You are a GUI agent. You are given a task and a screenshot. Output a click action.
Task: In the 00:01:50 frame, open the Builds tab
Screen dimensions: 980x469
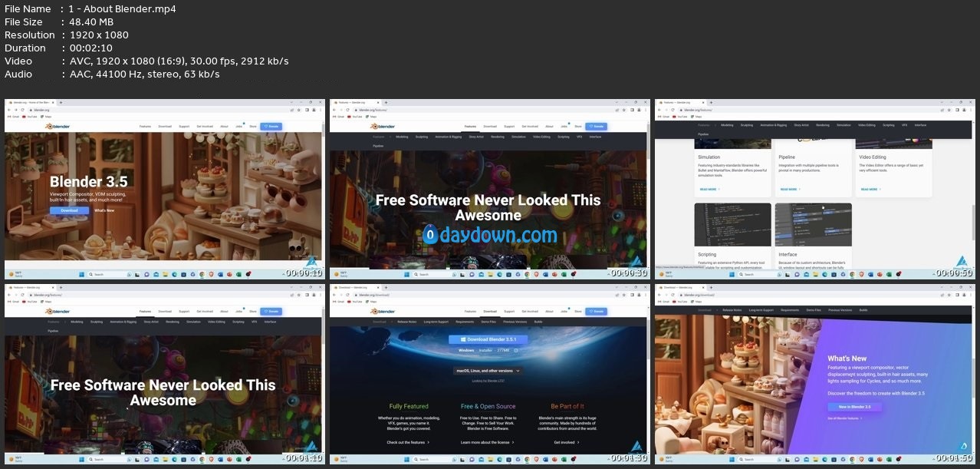(863, 309)
